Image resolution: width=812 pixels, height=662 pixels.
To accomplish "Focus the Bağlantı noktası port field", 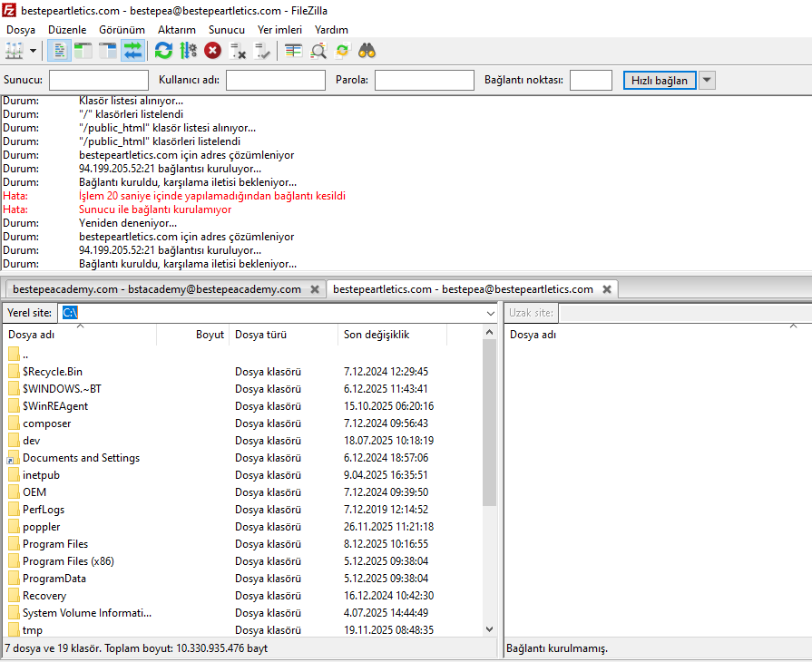I will point(591,80).
